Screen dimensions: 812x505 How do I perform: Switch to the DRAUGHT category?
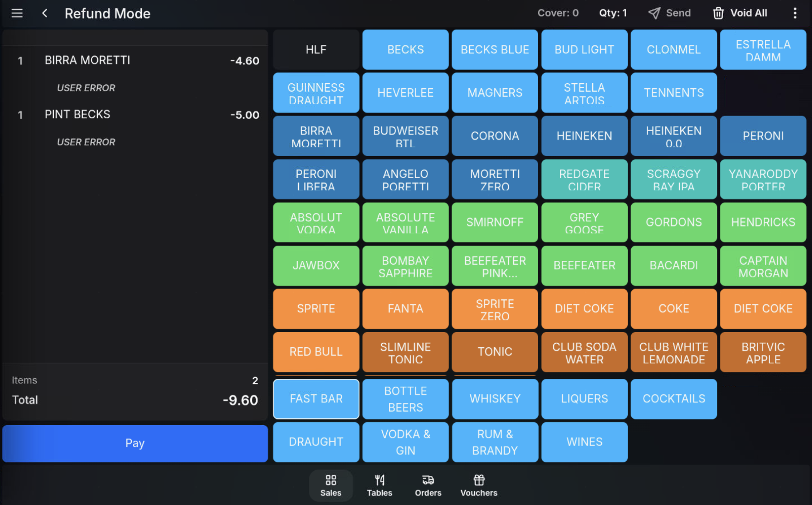tap(316, 442)
